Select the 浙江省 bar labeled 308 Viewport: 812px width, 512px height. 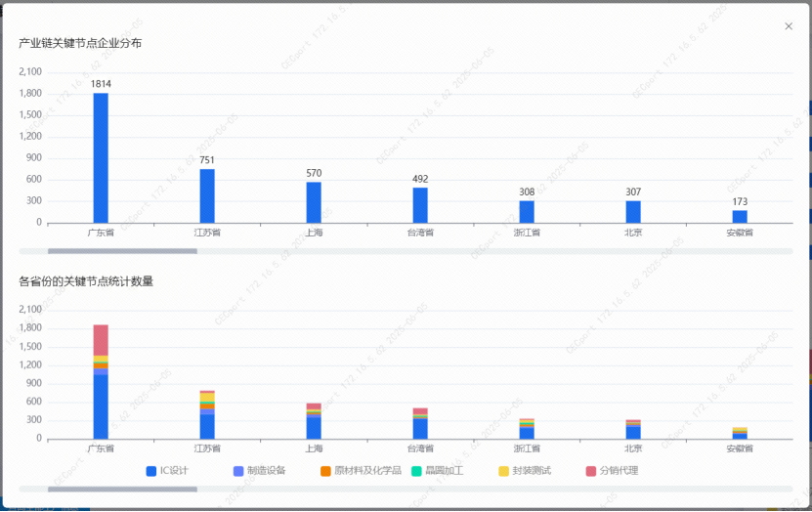tap(527, 212)
